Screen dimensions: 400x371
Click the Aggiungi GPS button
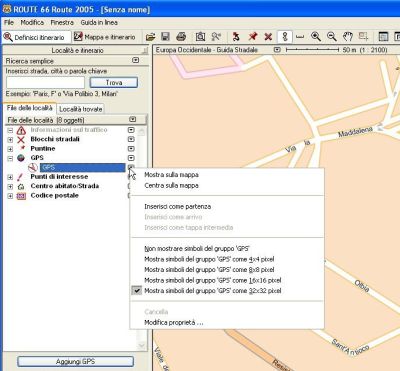(x=75, y=361)
